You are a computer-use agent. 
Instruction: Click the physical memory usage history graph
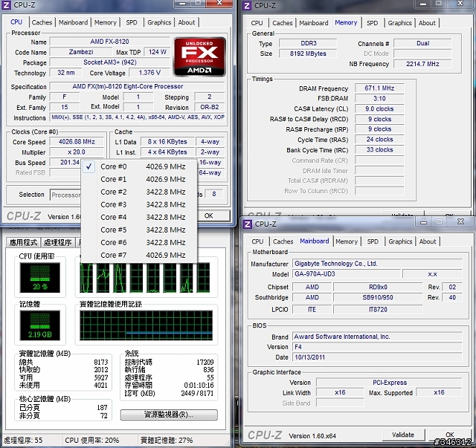[x=146, y=325]
